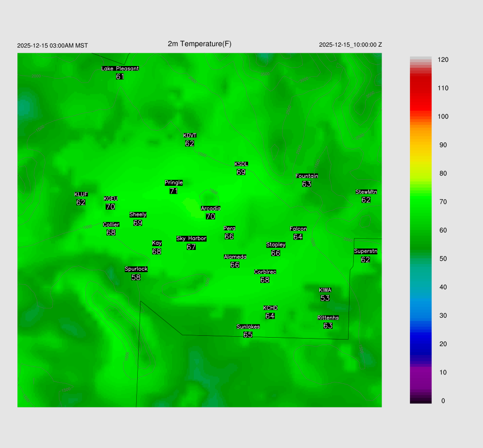483x448 pixels.
Task: Click the 2m Temperature(F) chart title
Action: (x=200, y=44)
